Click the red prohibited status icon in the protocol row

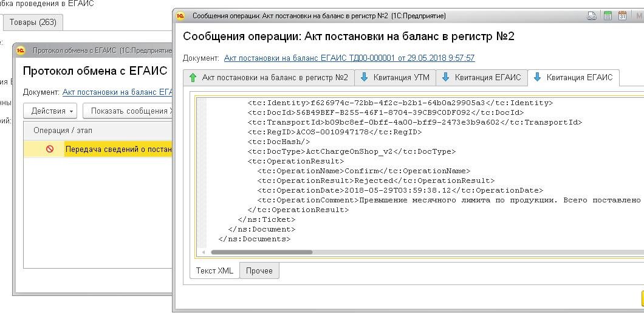[50, 149]
